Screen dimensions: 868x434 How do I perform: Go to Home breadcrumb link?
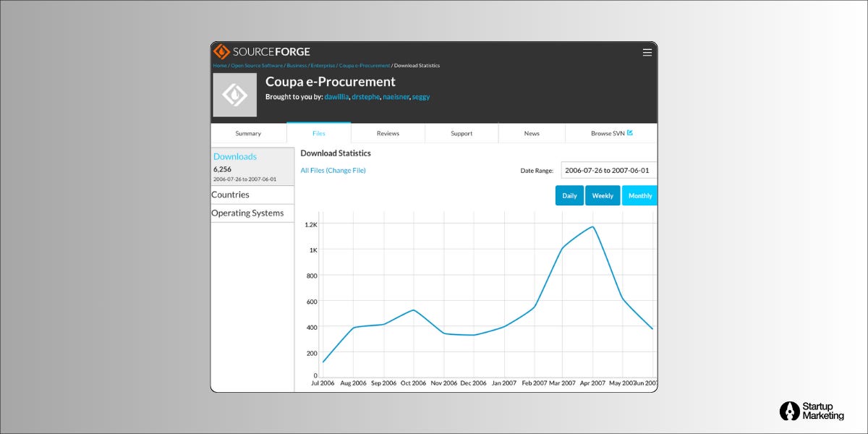pos(219,66)
